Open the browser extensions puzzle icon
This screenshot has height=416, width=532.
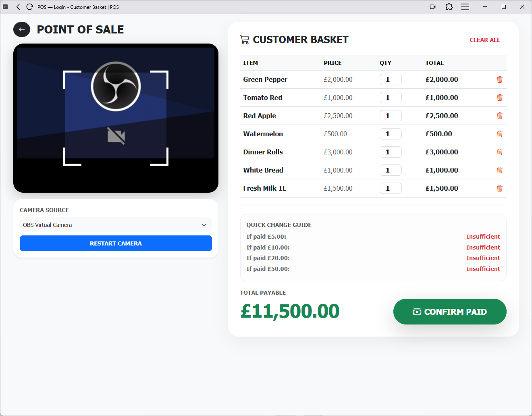click(x=449, y=7)
